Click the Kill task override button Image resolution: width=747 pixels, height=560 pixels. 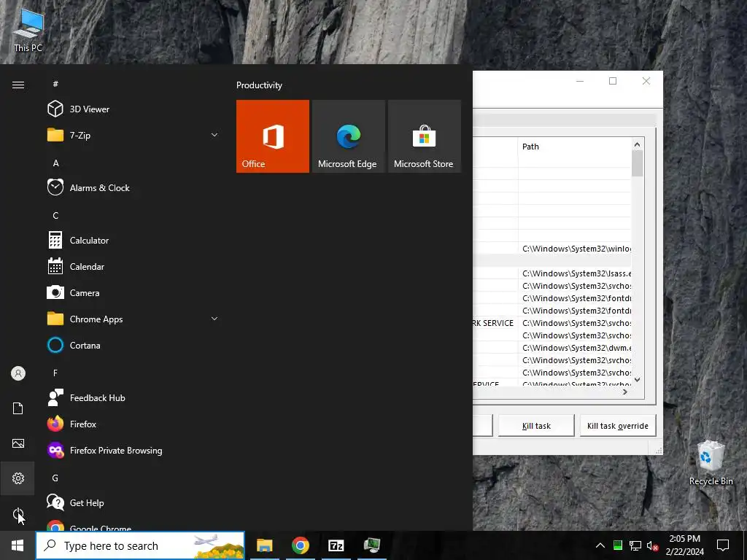click(x=618, y=426)
